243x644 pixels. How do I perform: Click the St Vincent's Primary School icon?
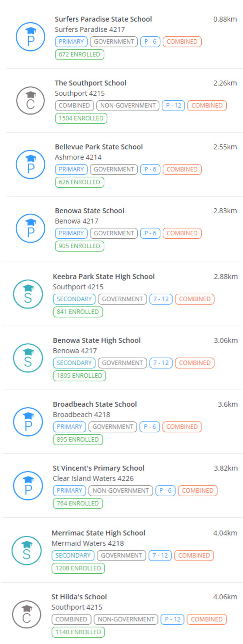tap(28, 486)
